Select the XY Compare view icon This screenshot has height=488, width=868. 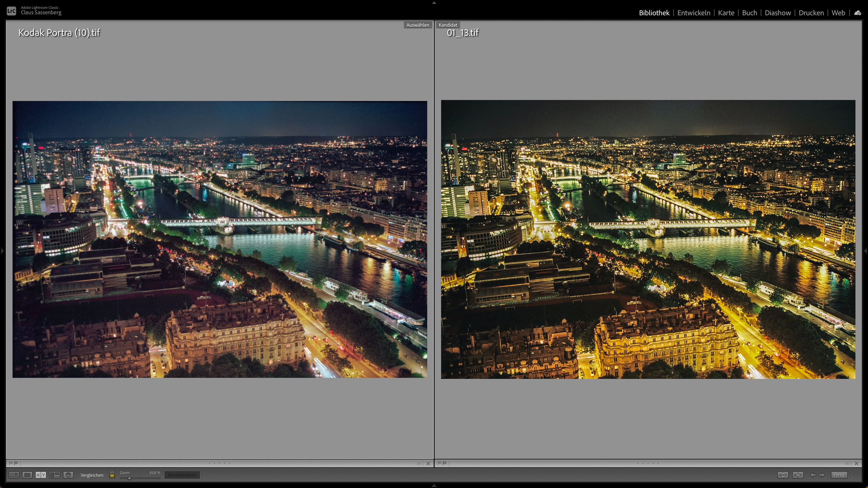pos(41,475)
